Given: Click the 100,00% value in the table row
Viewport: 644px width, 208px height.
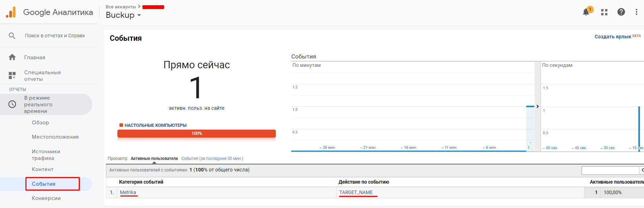Looking at the screenshot, I should (x=612, y=192).
